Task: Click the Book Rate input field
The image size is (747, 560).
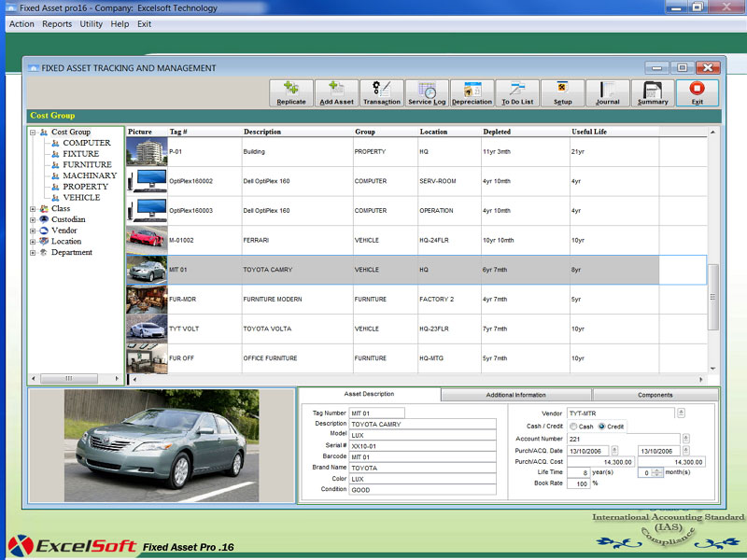Action: pyautogui.click(x=579, y=483)
